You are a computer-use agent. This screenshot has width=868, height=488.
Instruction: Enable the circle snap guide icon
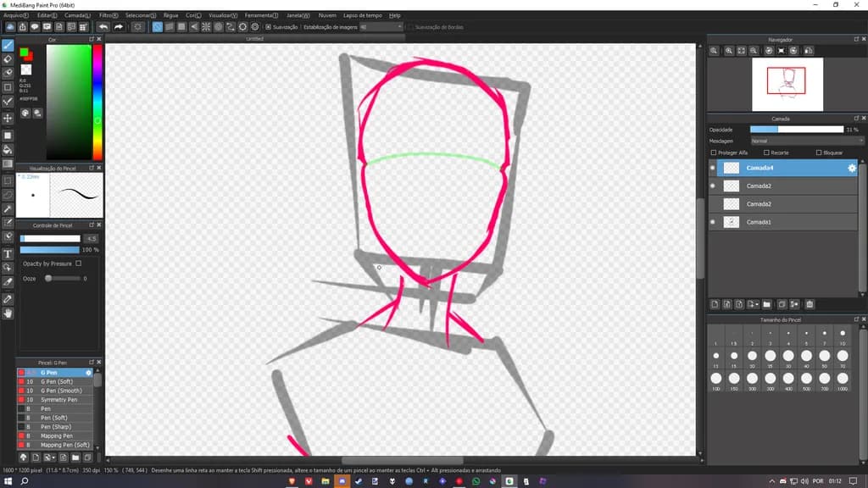(x=218, y=26)
